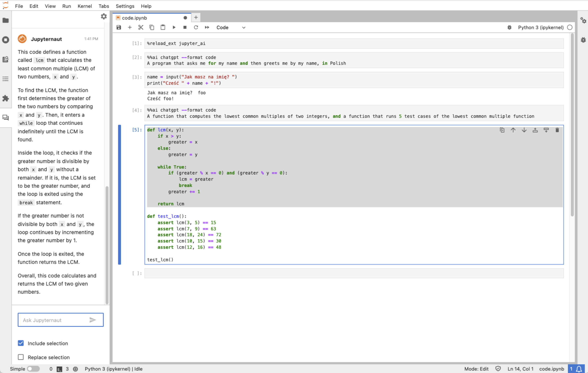Move the active cell down
This screenshot has height=373, width=588.
524,130
